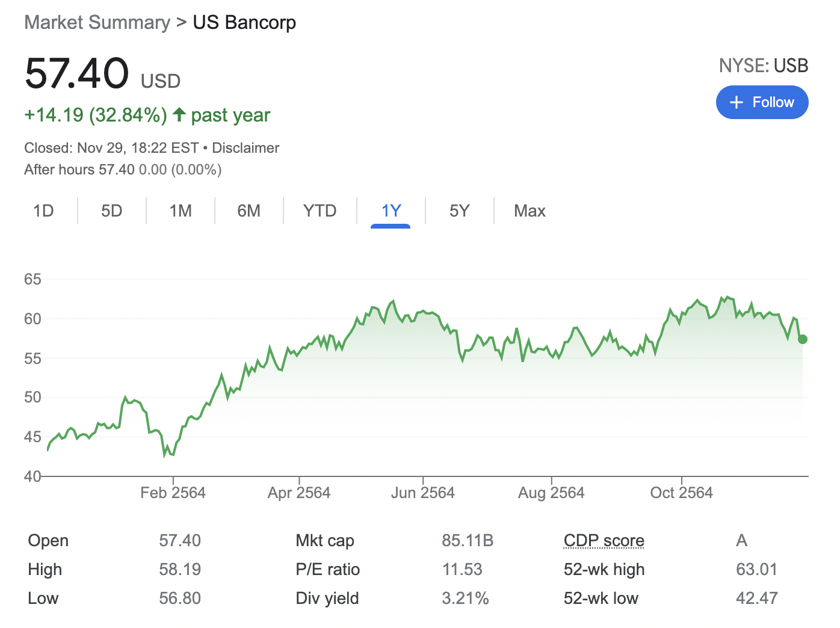Click the 'Aug 2564' axis label

[551, 493]
